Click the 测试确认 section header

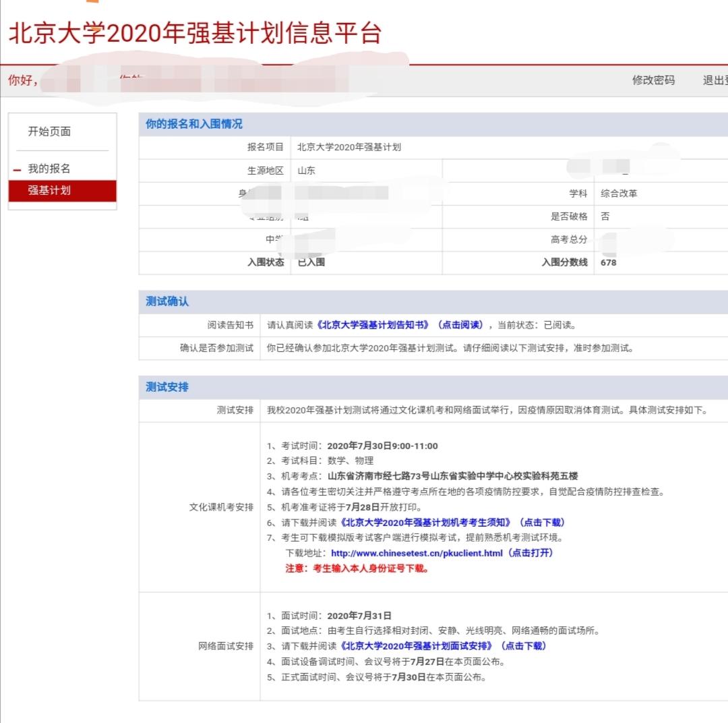coord(167,301)
